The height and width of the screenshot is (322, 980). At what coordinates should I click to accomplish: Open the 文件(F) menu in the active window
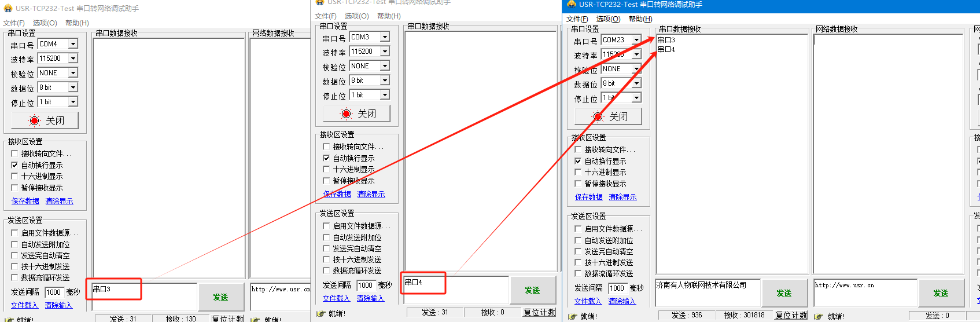point(577,19)
